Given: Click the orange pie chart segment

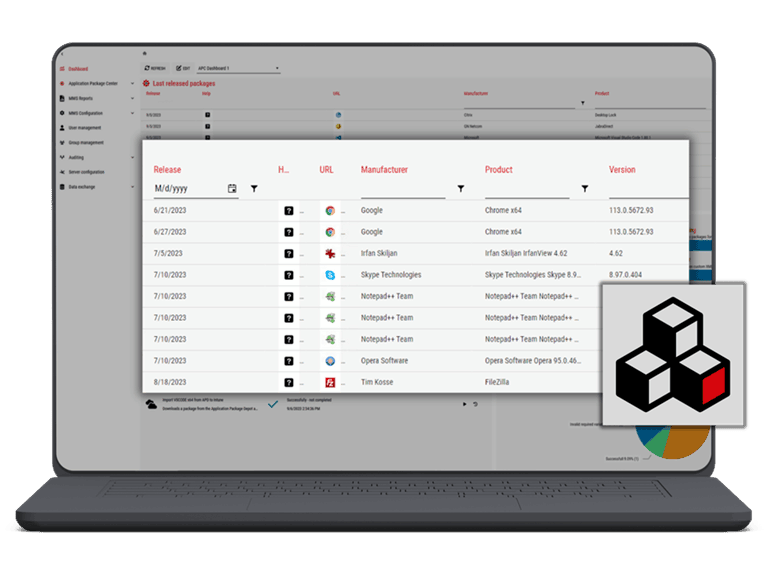Looking at the screenshot, I should tap(687, 442).
